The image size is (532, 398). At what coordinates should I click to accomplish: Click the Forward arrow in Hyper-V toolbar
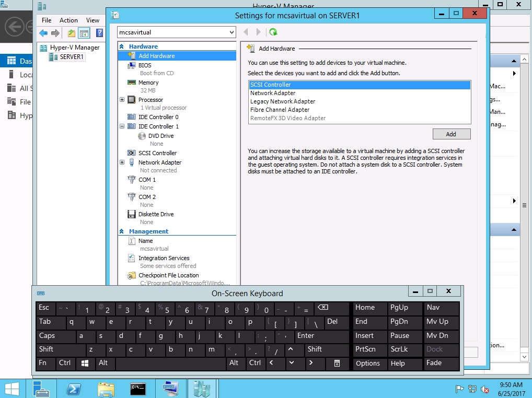pos(55,33)
